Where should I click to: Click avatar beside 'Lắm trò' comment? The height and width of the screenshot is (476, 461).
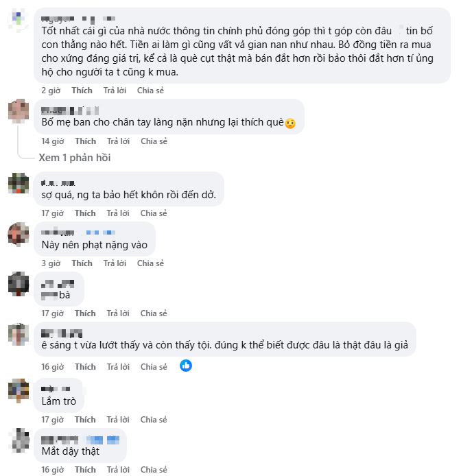[19, 390]
